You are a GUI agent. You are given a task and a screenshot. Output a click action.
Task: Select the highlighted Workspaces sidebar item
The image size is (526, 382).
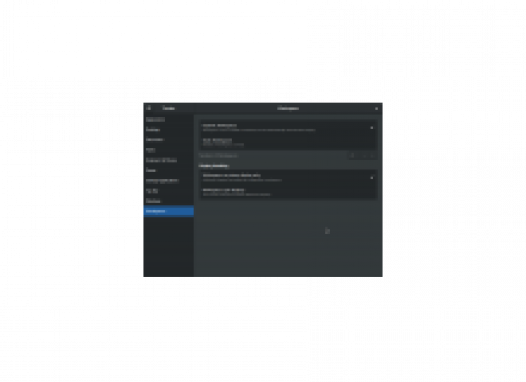pos(169,211)
